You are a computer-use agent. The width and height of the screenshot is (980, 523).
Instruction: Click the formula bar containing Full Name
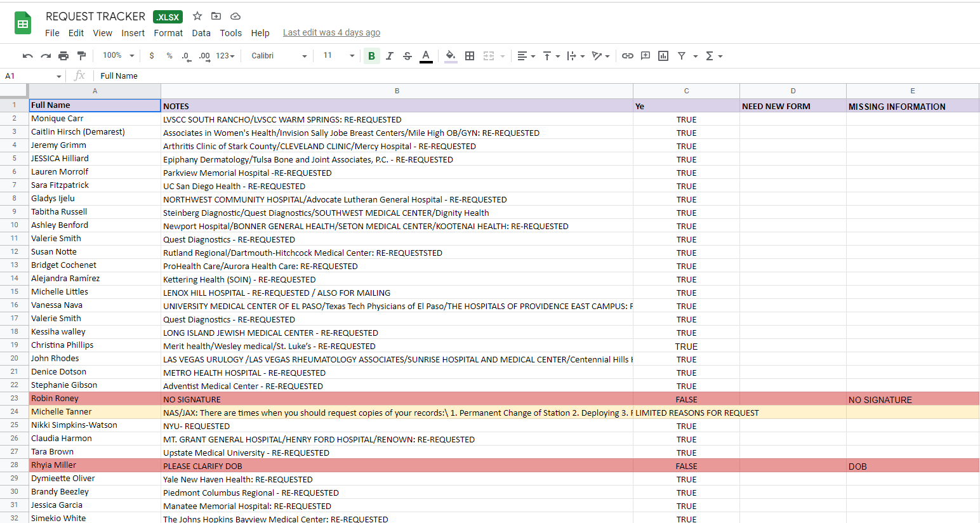[537, 76]
